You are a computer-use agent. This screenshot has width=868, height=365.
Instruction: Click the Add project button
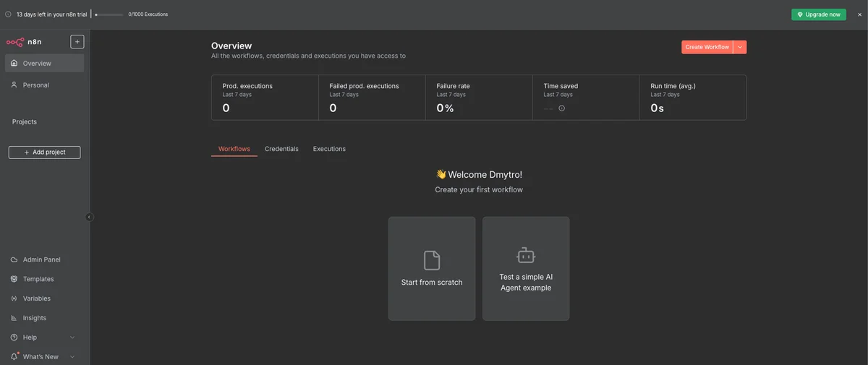pyautogui.click(x=44, y=153)
